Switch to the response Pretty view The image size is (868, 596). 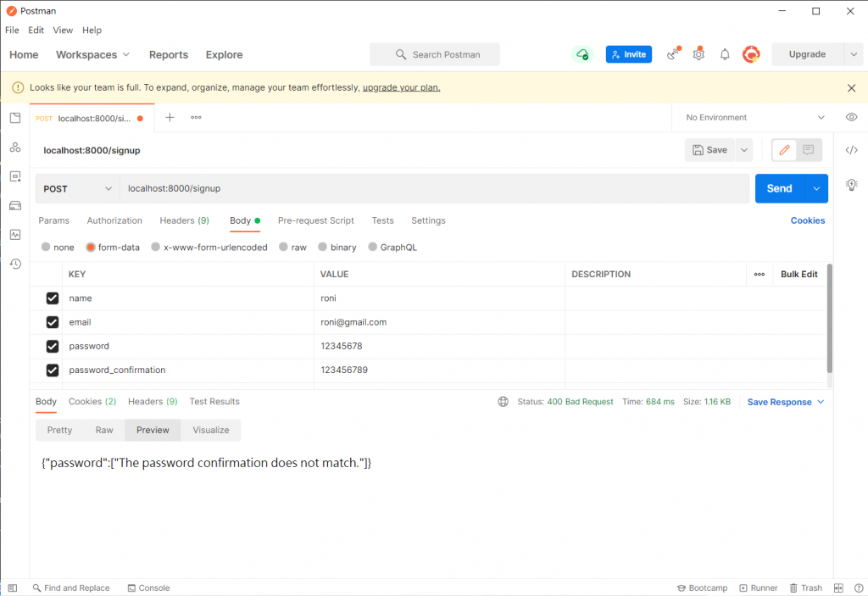[x=59, y=430]
